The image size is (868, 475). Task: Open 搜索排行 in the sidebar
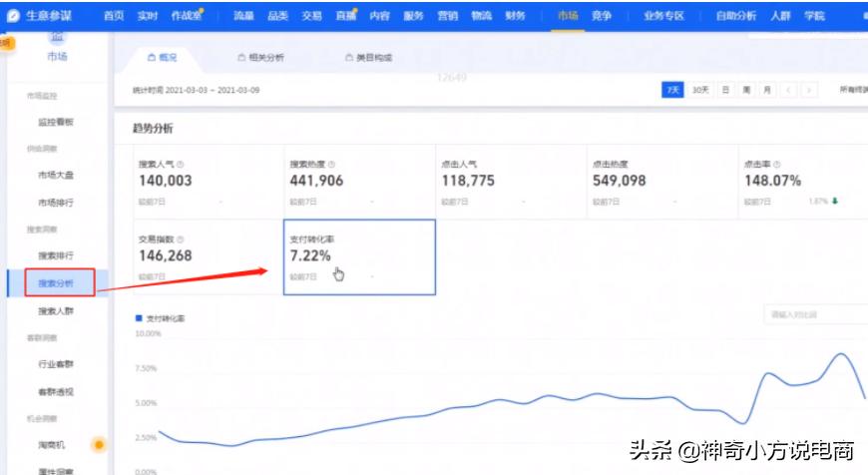coord(55,255)
